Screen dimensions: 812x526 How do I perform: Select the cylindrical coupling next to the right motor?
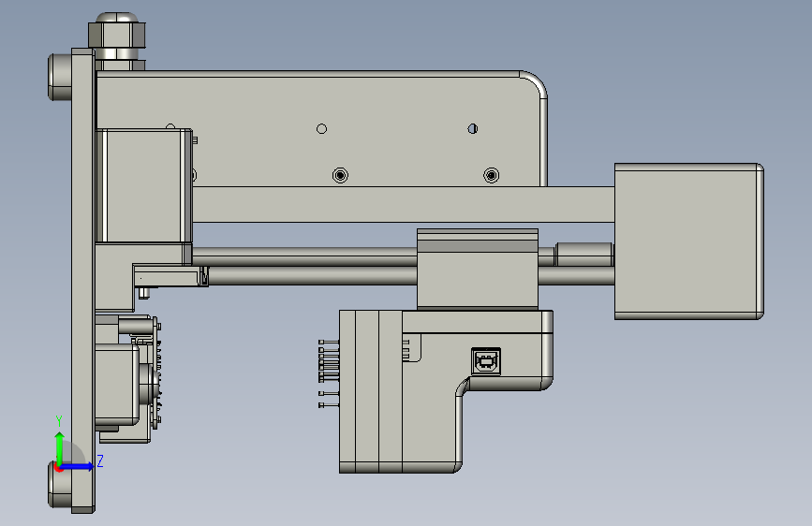tap(584, 255)
